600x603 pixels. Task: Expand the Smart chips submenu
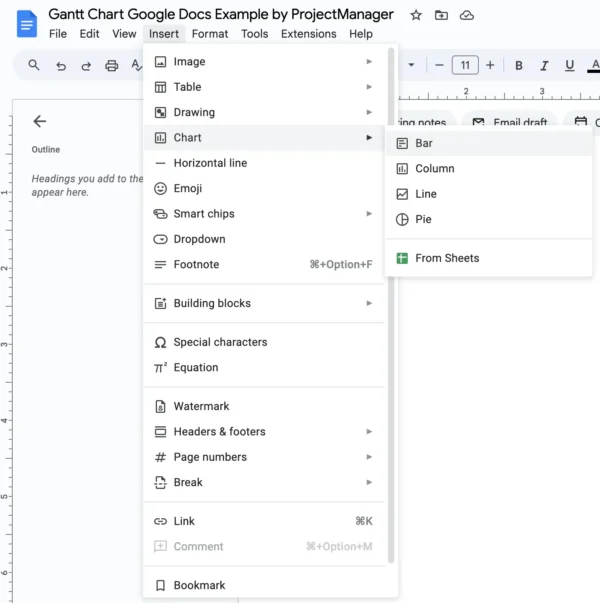click(x=264, y=214)
